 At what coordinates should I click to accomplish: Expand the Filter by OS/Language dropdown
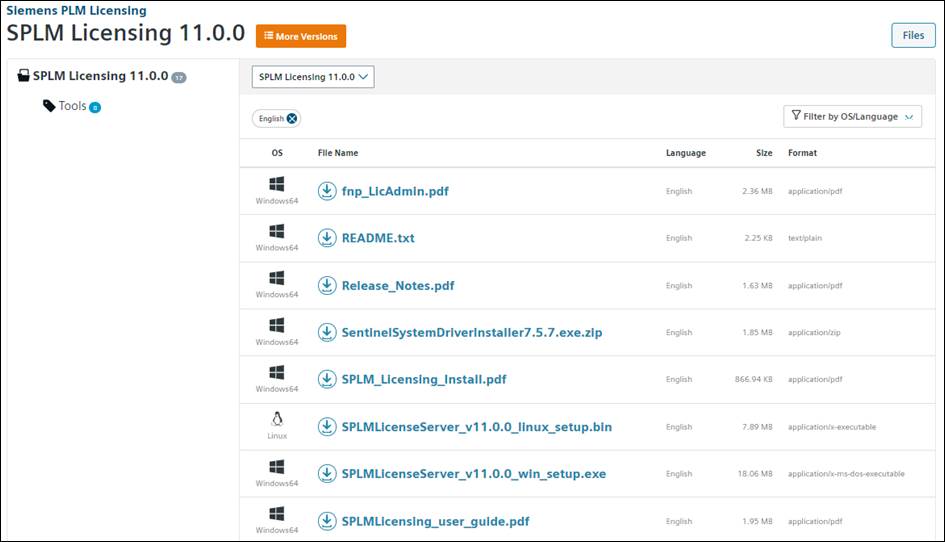pos(852,116)
